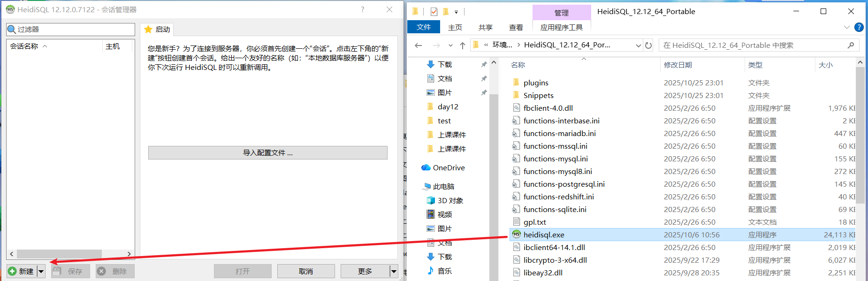
Task: Click the up one level arrow
Action: click(463, 45)
